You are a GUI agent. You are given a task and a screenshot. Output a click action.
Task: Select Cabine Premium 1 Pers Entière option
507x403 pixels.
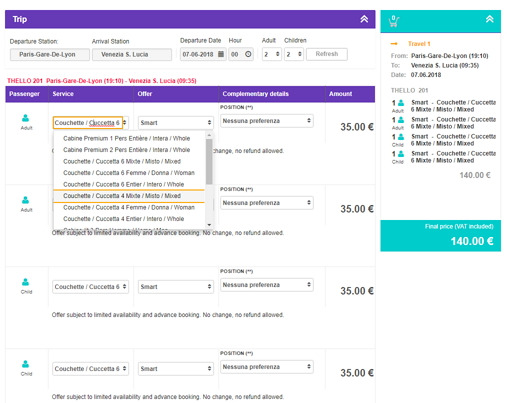point(129,138)
